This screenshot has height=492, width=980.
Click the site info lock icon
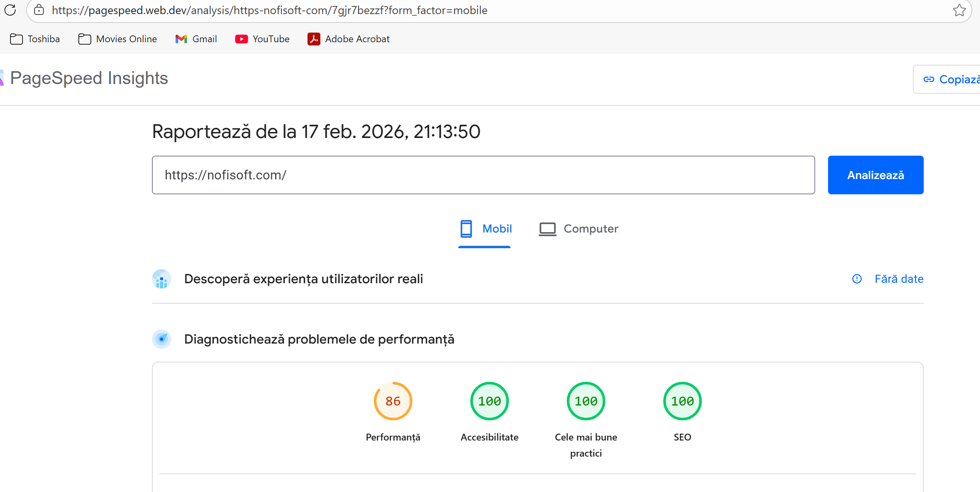[39, 10]
